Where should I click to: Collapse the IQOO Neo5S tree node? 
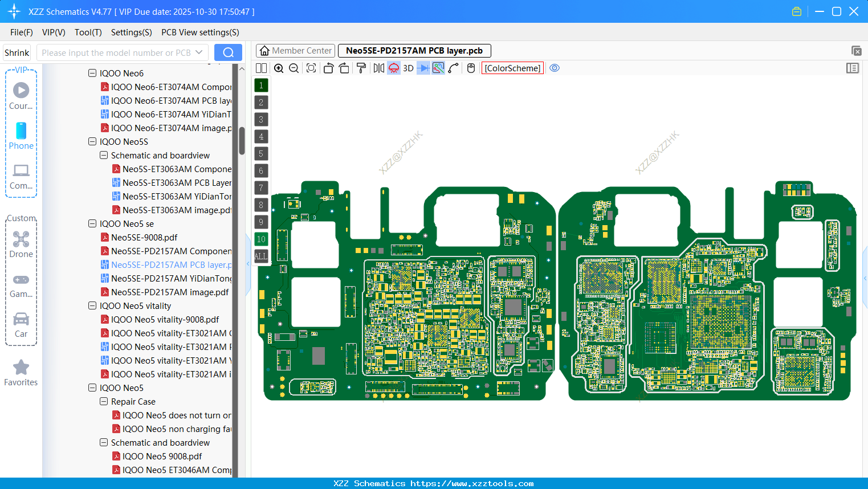coord(92,141)
